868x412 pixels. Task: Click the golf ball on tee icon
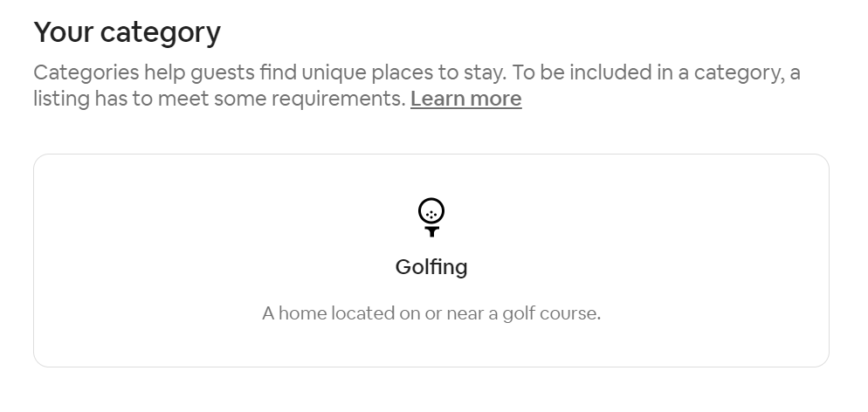(431, 217)
